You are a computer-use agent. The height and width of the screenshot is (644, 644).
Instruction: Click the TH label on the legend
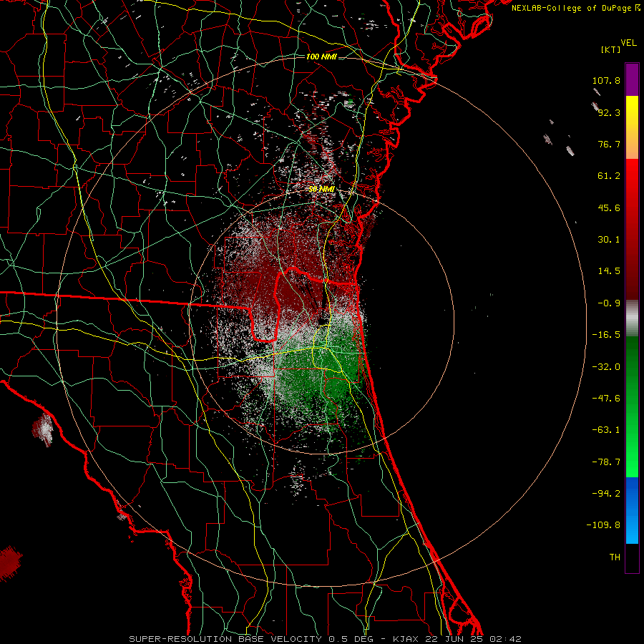tap(615, 557)
